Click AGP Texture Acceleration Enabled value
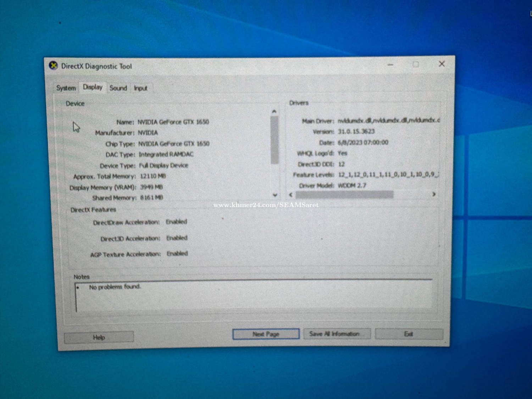532x399 pixels. coord(177,254)
